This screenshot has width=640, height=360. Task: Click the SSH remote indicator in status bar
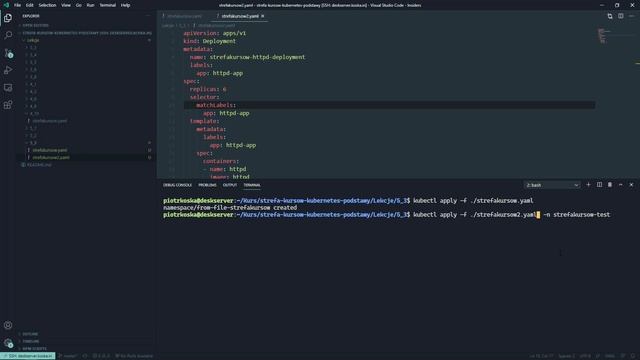(28, 356)
